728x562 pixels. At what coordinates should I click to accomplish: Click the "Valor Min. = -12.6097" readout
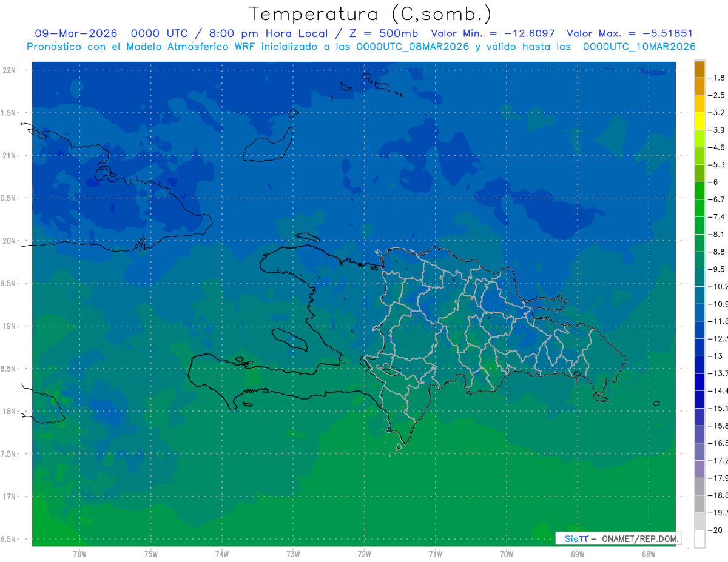pos(493,33)
